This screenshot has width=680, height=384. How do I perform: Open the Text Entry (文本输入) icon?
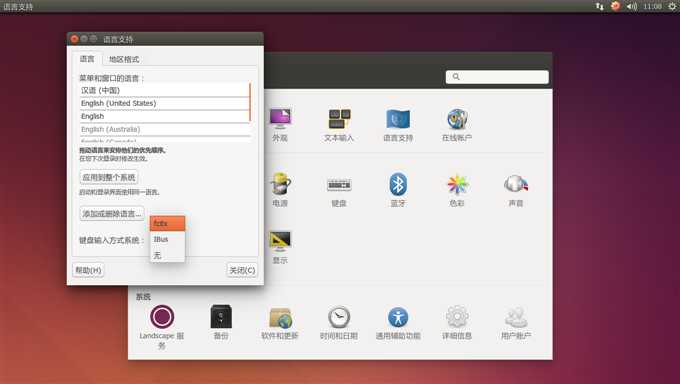pyautogui.click(x=339, y=118)
